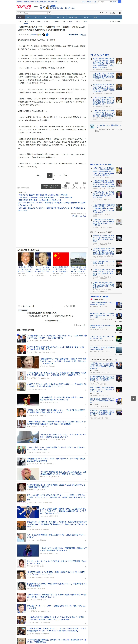Tick the コメント非表示 checkbox

[75, 325]
